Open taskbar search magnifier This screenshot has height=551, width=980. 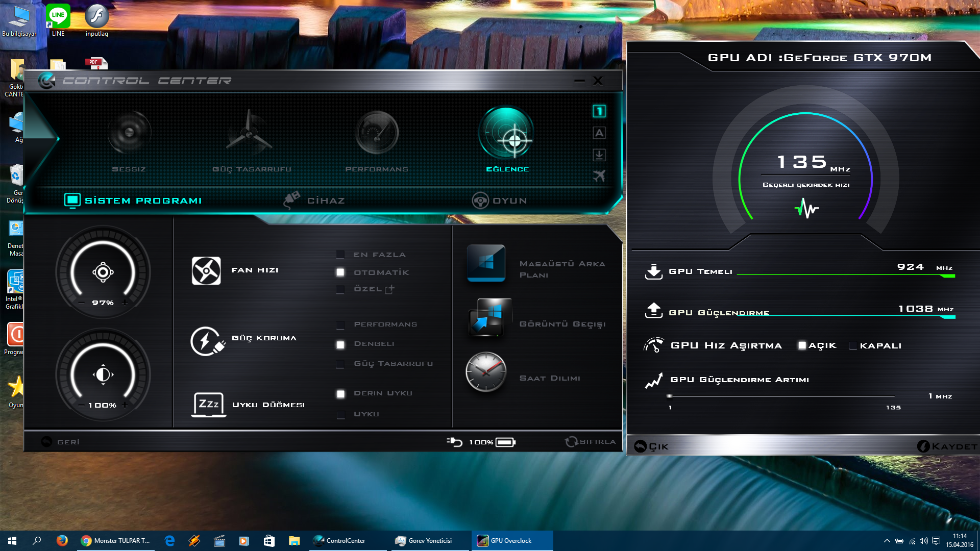point(37,541)
